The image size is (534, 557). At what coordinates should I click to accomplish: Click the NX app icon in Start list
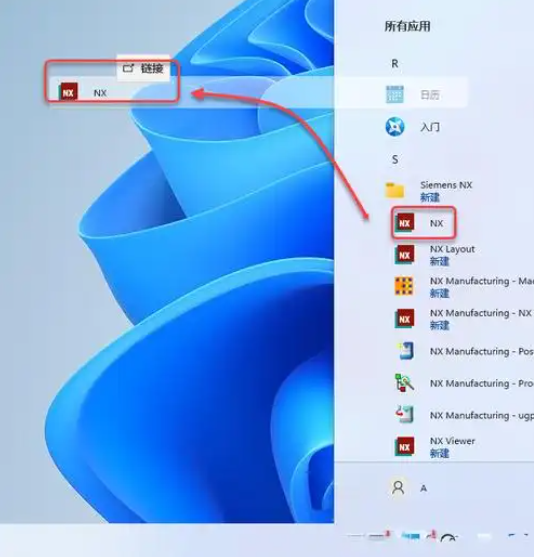pos(405,223)
